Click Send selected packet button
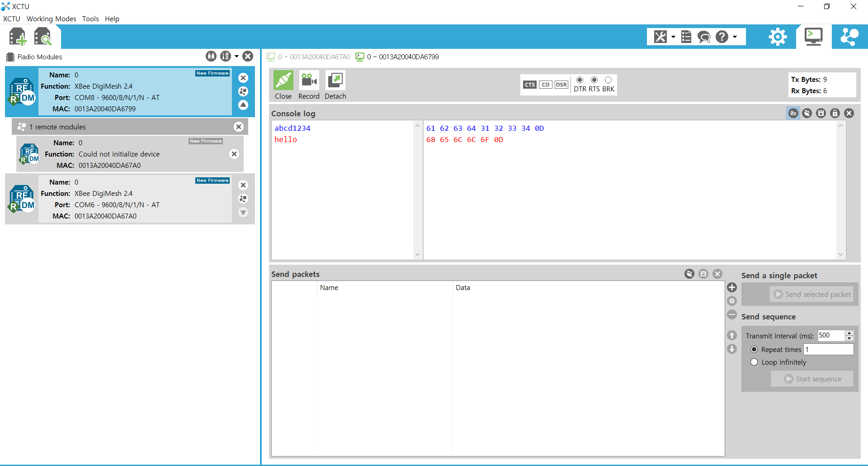 tap(811, 294)
